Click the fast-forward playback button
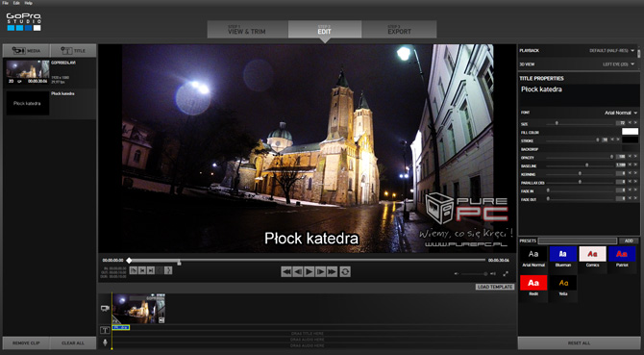644x355 pixels. [333, 271]
